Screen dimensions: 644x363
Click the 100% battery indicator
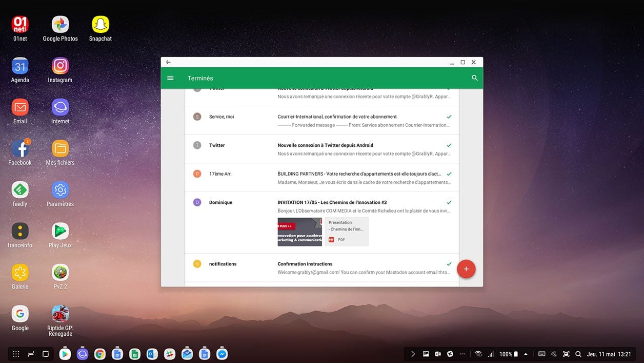click(508, 354)
